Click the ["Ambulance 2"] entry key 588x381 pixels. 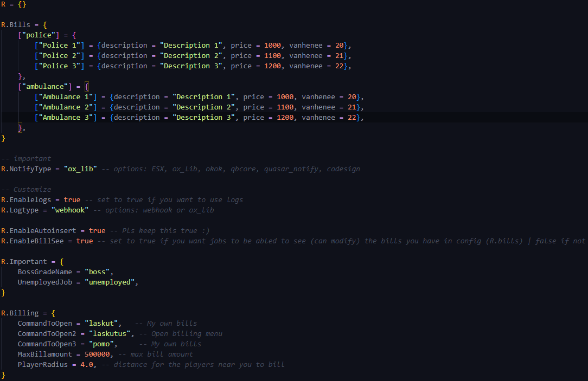pos(66,107)
